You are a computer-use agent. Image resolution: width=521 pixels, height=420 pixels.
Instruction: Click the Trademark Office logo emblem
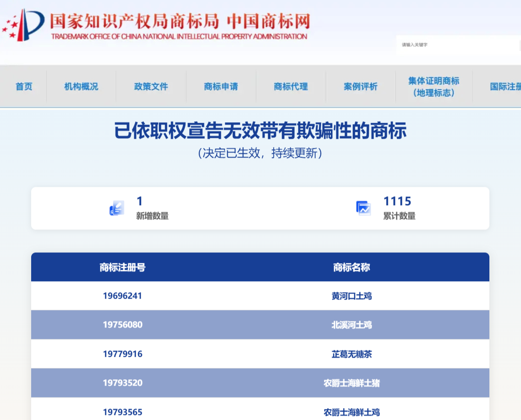point(23,25)
